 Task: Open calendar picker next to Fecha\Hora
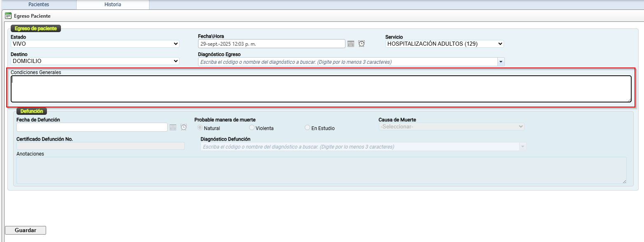[351, 44]
